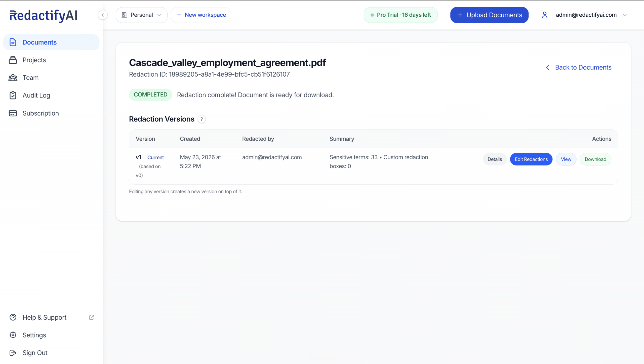
Task: Click the COMPLETED status badge
Action: point(150,95)
